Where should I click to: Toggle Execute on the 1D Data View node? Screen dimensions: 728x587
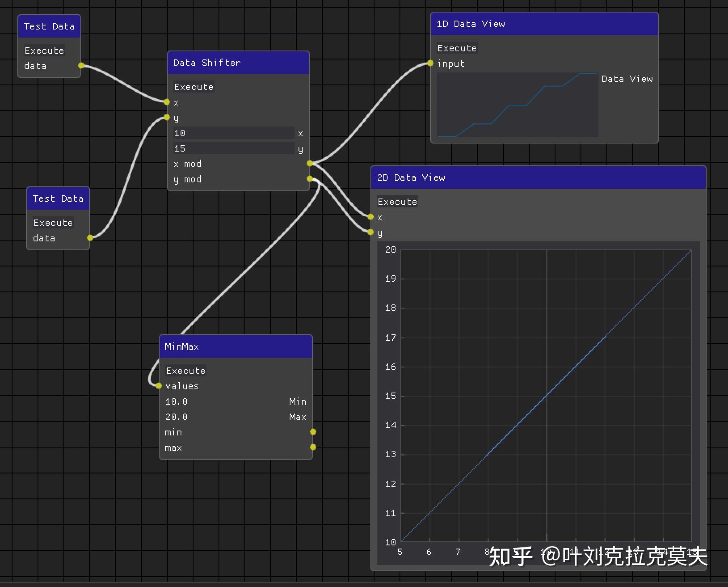point(457,48)
